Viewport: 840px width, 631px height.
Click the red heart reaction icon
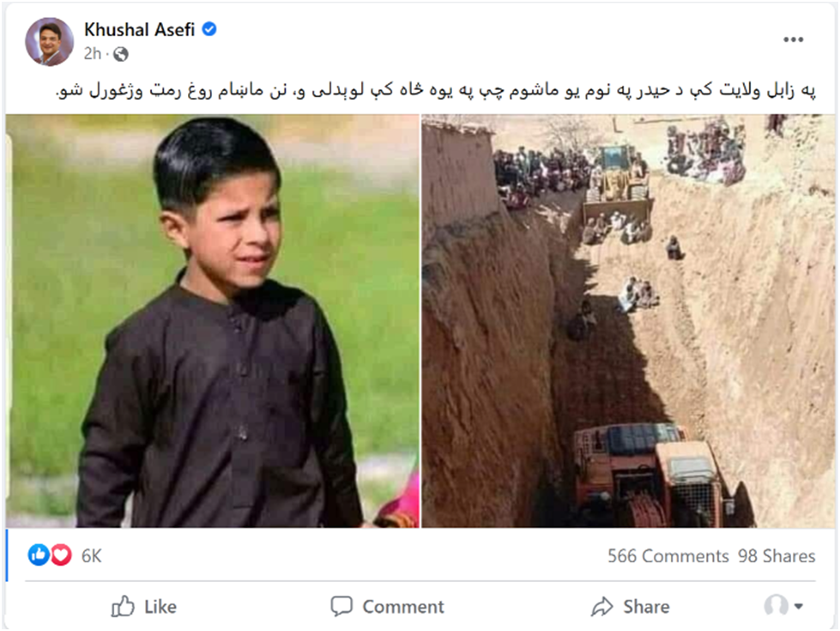coord(61,555)
